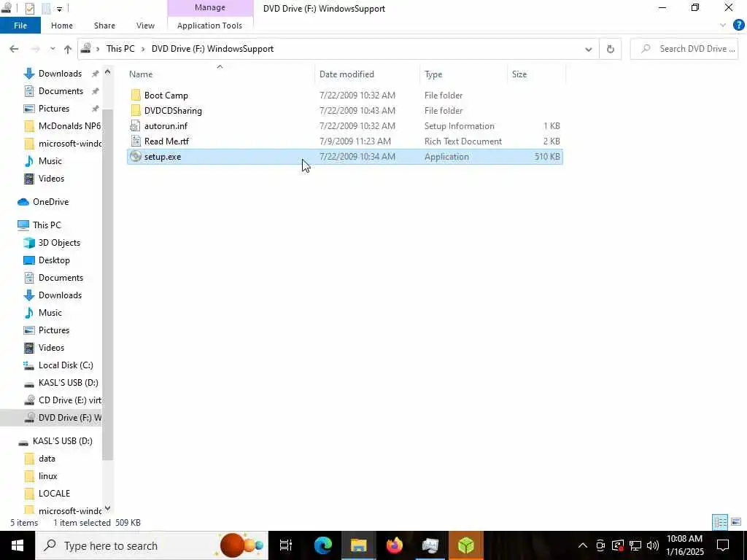
Task: Open the File menu
Action: click(x=20, y=26)
